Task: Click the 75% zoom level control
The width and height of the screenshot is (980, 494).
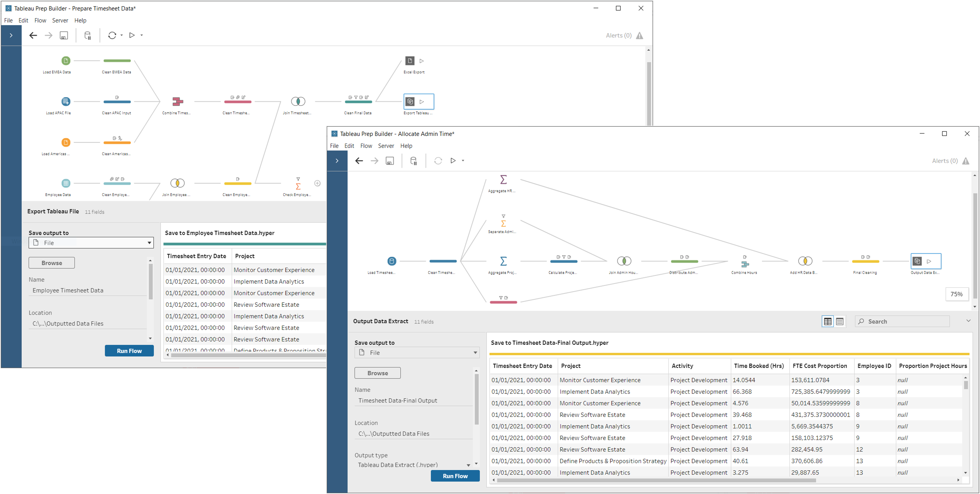Action: tap(957, 294)
